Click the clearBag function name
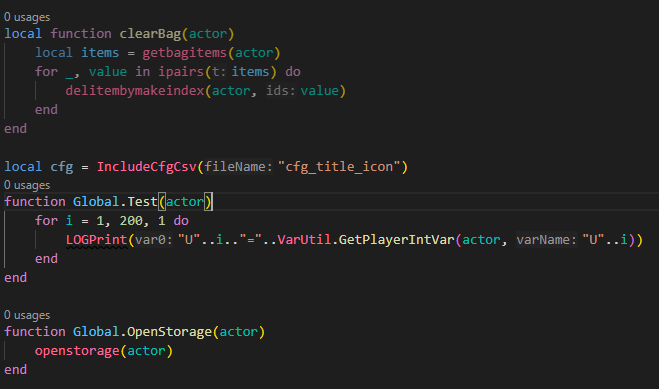The image size is (659, 389). 150,34
